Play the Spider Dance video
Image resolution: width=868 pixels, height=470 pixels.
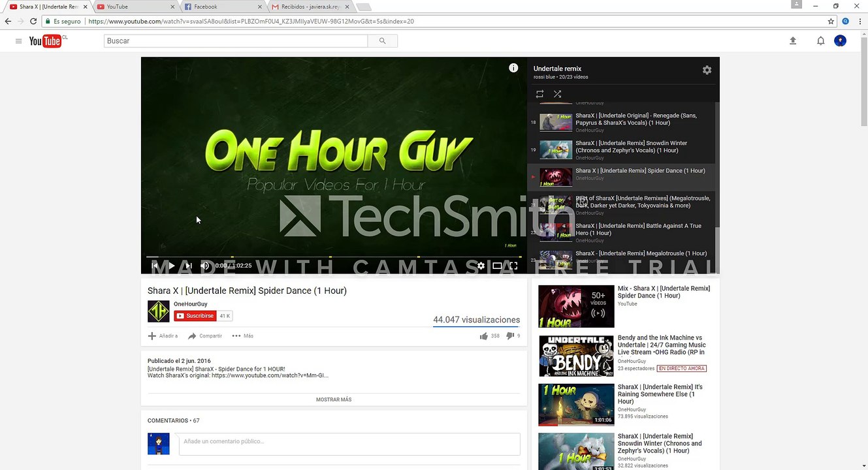pyautogui.click(x=171, y=266)
